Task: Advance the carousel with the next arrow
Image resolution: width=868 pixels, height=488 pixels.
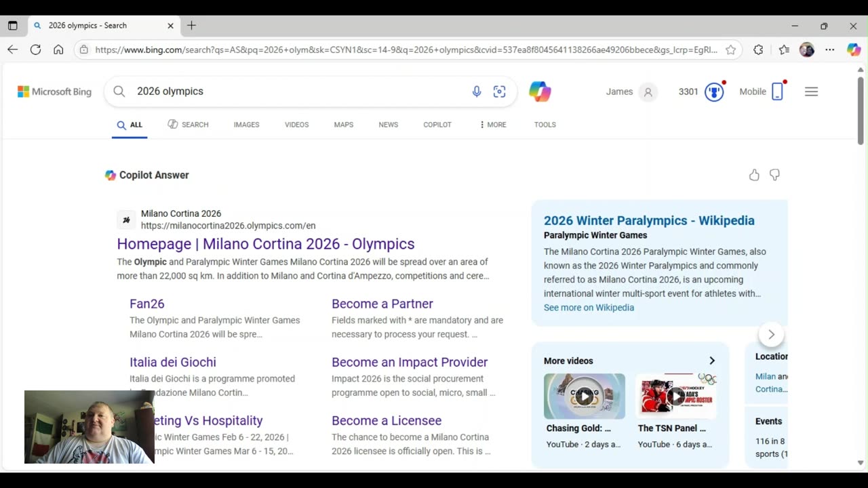Action: 771,334
